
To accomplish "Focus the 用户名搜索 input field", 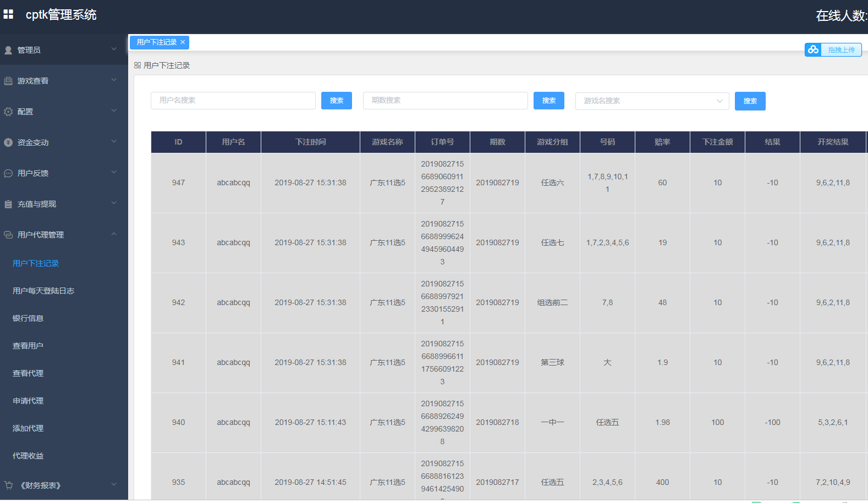I will pos(233,101).
